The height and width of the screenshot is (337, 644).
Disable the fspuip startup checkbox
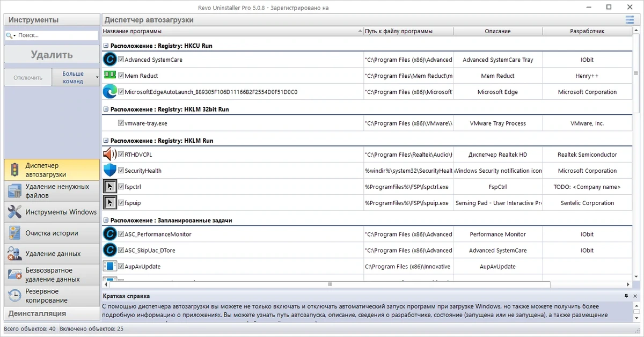(x=121, y=203)
